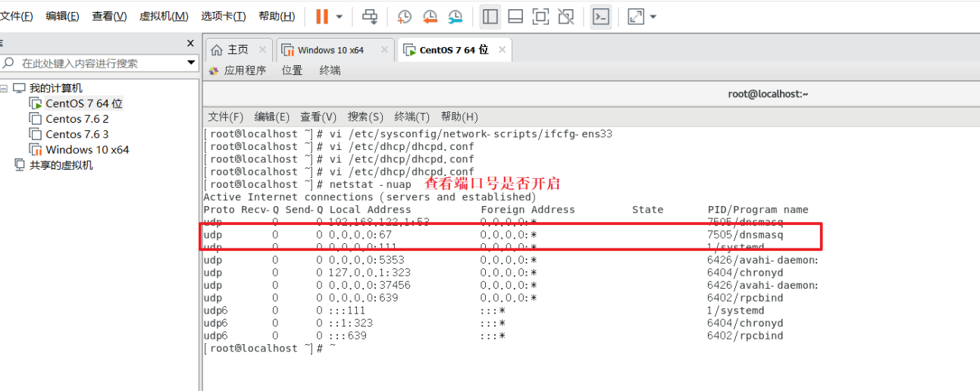Click the stretch guest display icon

[x=636, y=16]
